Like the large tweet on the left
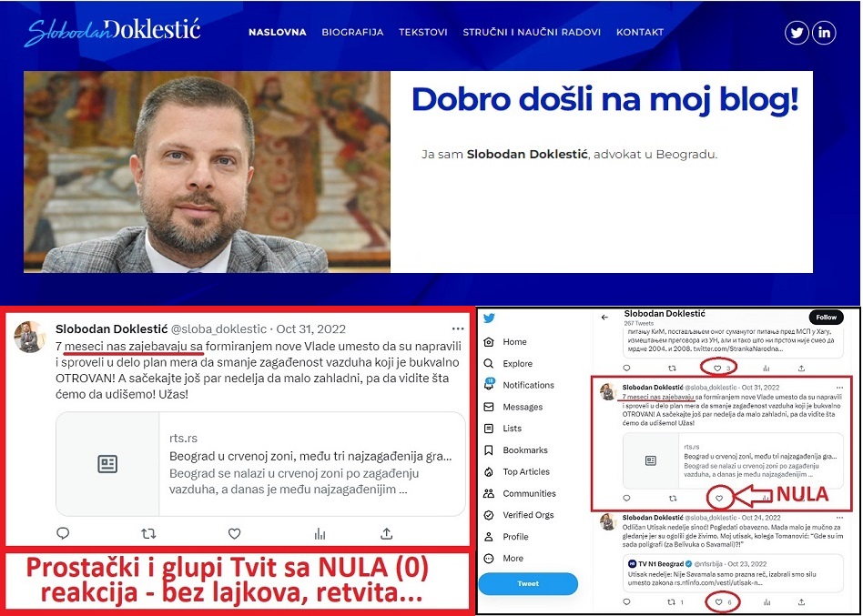863x616 pixels. 234,533
